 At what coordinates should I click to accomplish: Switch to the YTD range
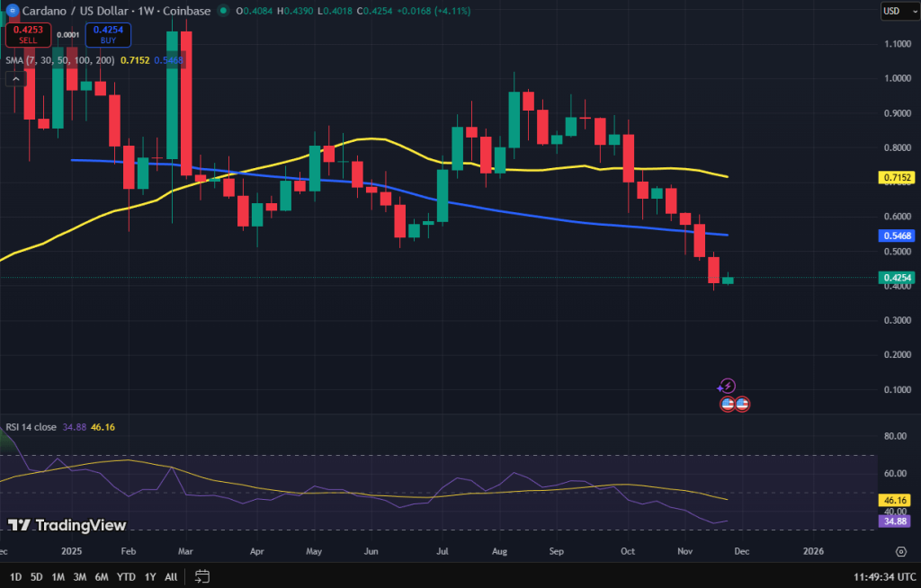pyautogui.click(x=125, y=577)
